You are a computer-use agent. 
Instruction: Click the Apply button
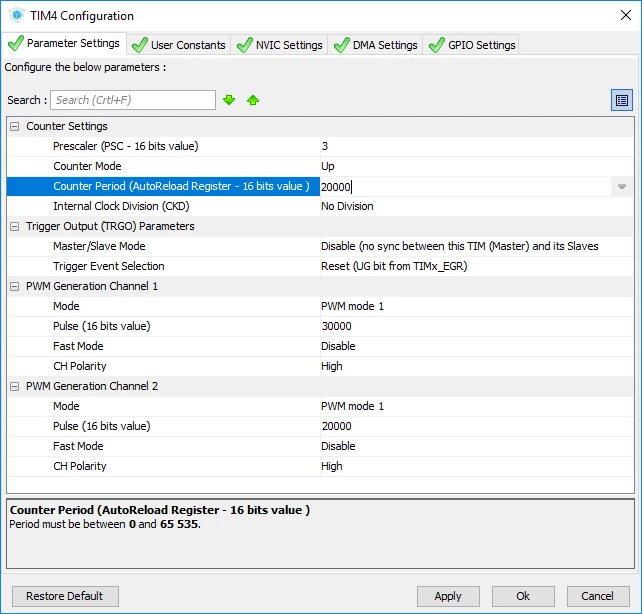coord(448,596)
